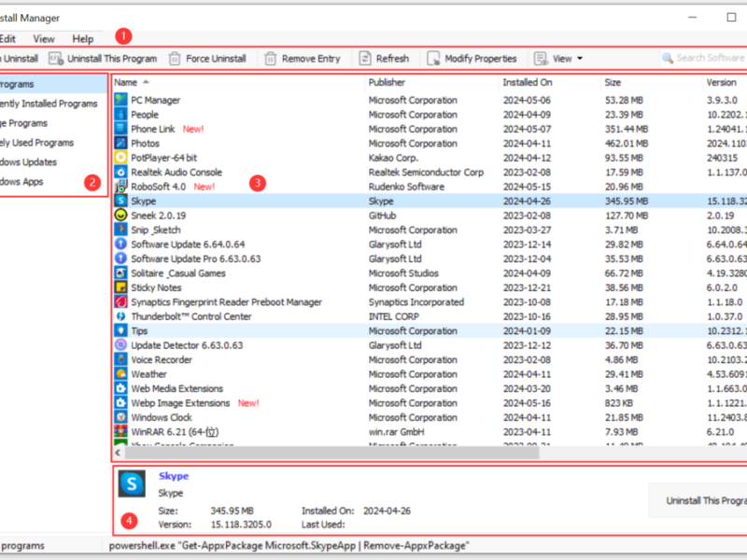Click the Snip _Sketch app icon
The height and width of the screenshot is (560, 747).
click(x=121, y=230)
